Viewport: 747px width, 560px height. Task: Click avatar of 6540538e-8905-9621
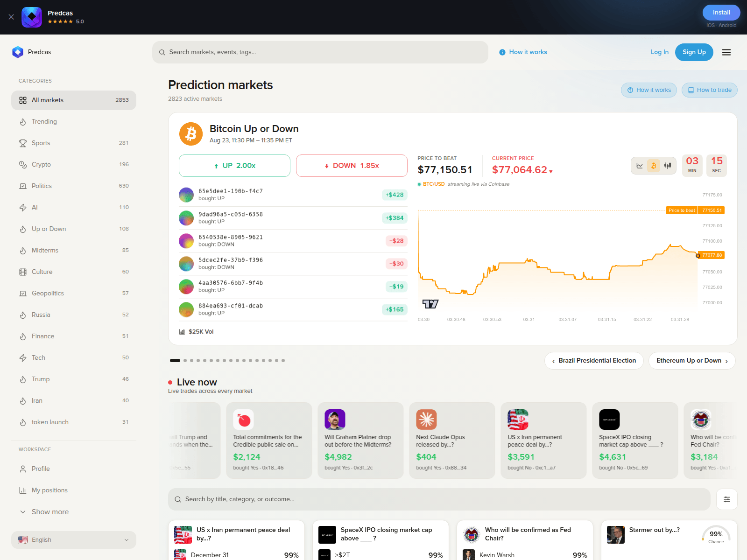coord(186,241)
